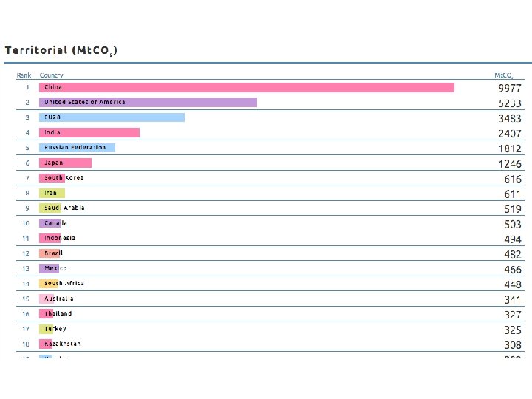This screenshot has width=532, height=399.
Task: Select the Brazil row label
Action: tap(54, 253)
